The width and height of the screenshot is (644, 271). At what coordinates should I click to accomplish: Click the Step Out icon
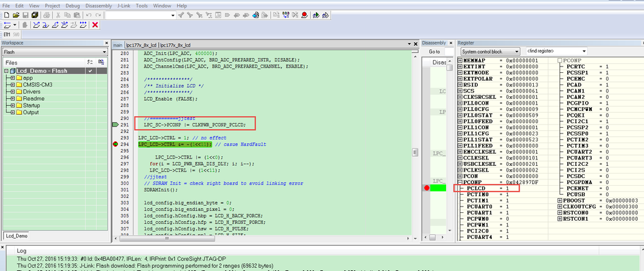pyautogui.click(x=55, y=25)
